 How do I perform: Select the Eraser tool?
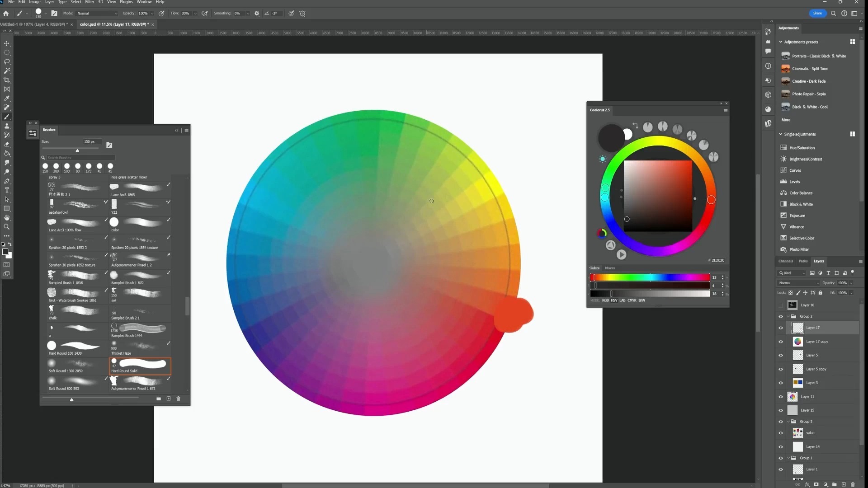click(7, 145)
